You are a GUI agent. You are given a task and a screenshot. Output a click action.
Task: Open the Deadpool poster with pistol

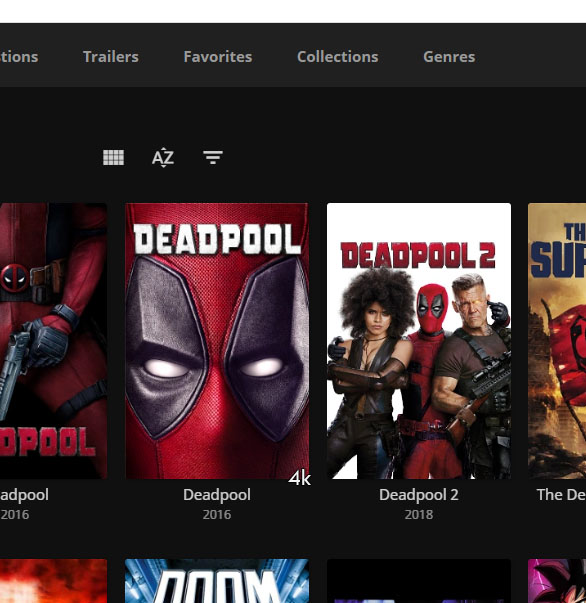pos(53,341)
